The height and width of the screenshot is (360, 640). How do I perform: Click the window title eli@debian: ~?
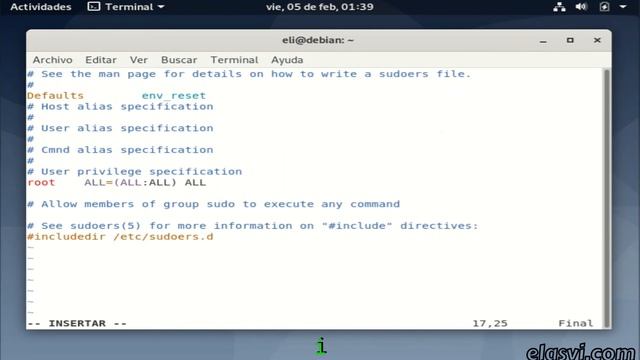[318, 40]
